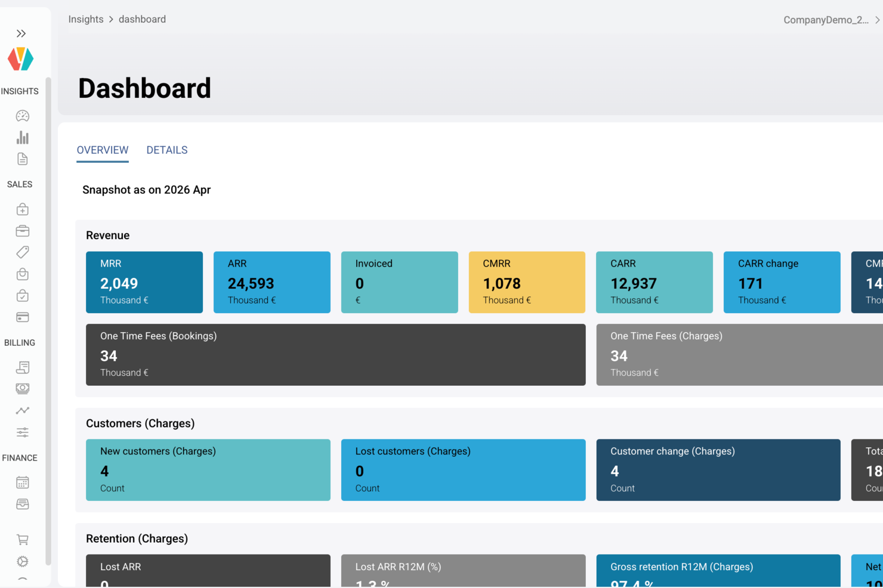Open the checkmark bag icon under Sales
Image resolution: width=883 pixels, height=588 pixels.
pos(23,296)
